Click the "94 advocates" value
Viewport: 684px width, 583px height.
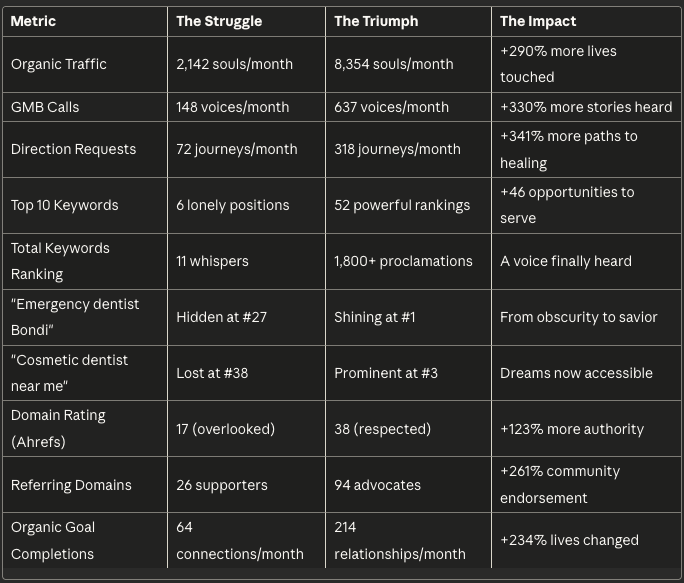click(377, 485)
